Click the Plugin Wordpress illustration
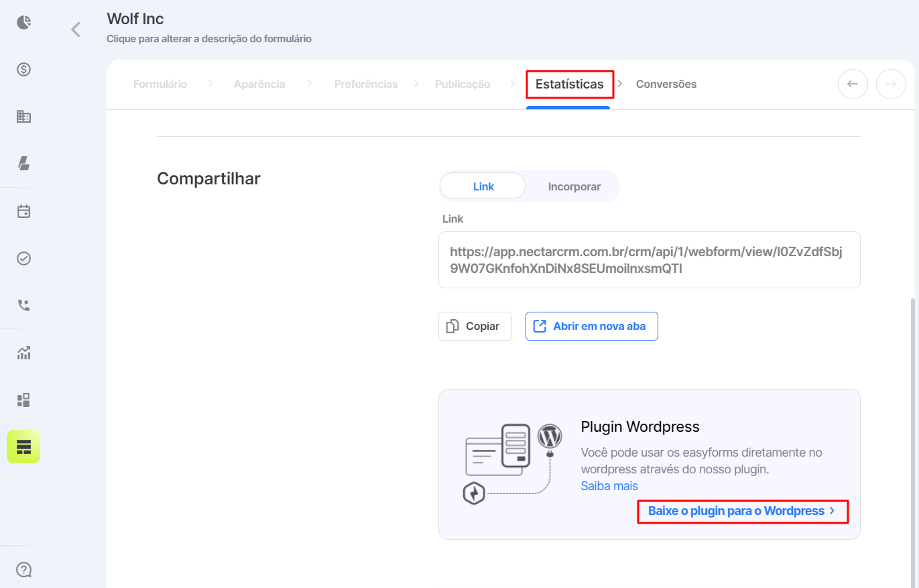Image resolution: width=919 pixels, height=588 pixels. [x=513, y=464]
